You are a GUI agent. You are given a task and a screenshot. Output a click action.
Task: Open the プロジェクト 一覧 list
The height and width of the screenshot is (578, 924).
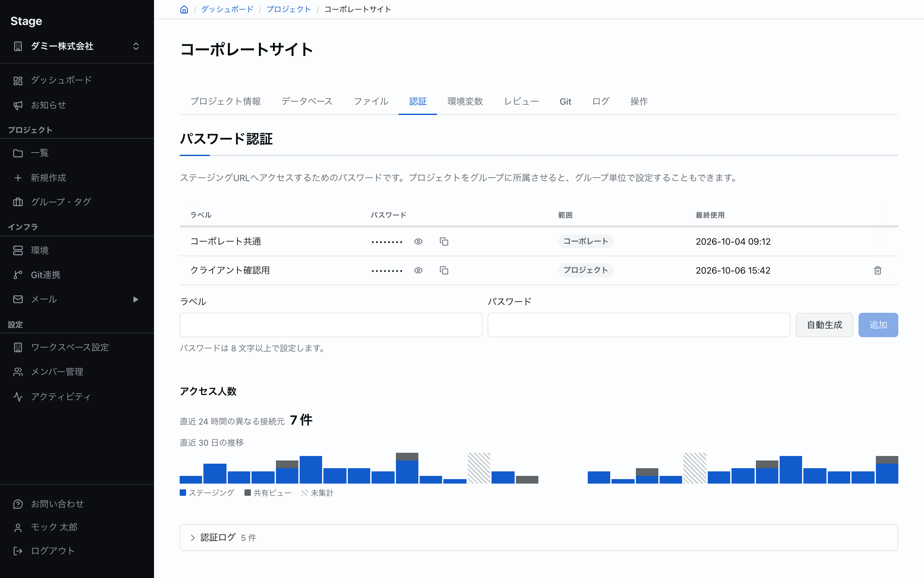(x=77, y=153)
